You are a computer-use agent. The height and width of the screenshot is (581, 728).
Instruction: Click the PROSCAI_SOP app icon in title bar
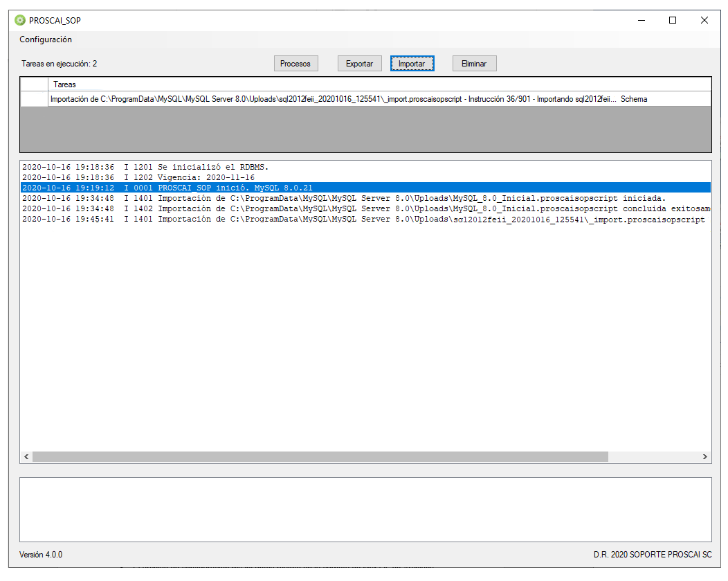point(20,21)
